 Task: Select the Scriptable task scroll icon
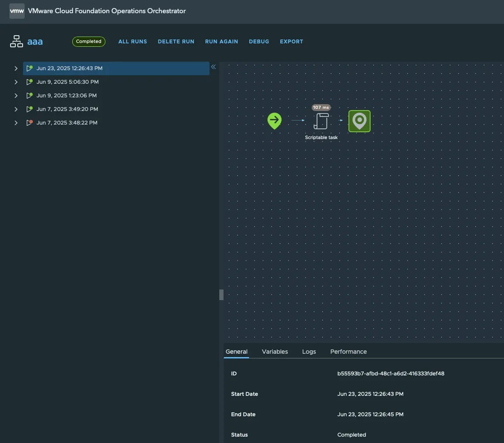coord(321,121)
